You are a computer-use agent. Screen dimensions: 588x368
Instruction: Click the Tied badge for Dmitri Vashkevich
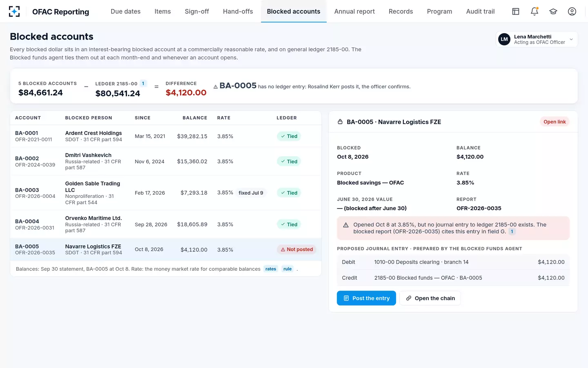tap(289, 162)
